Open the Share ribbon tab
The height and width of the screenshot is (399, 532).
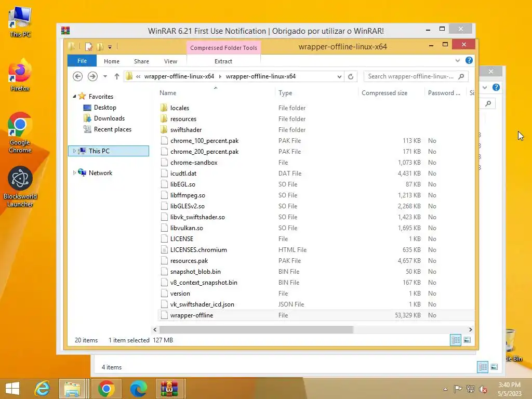141,61
